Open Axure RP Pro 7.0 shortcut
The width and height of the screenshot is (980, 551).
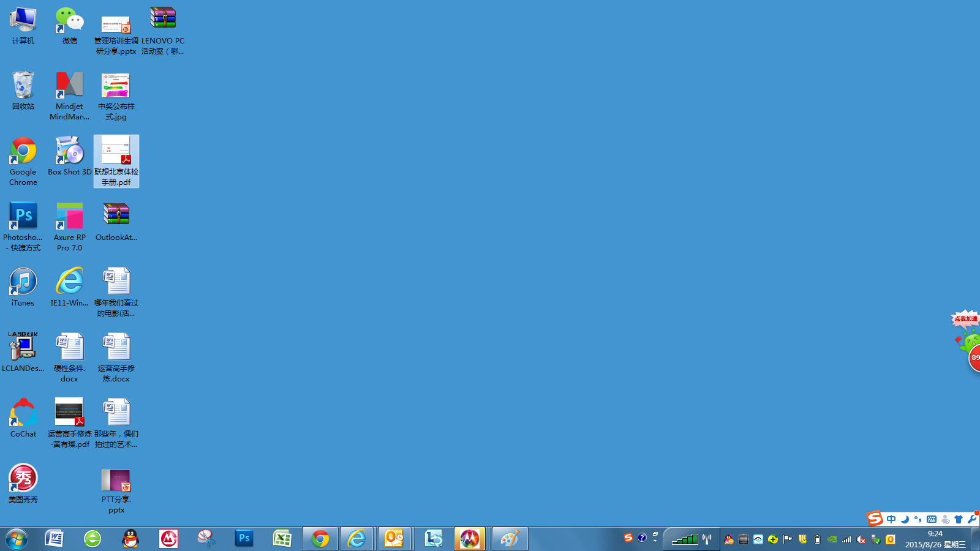coord(70,227)
